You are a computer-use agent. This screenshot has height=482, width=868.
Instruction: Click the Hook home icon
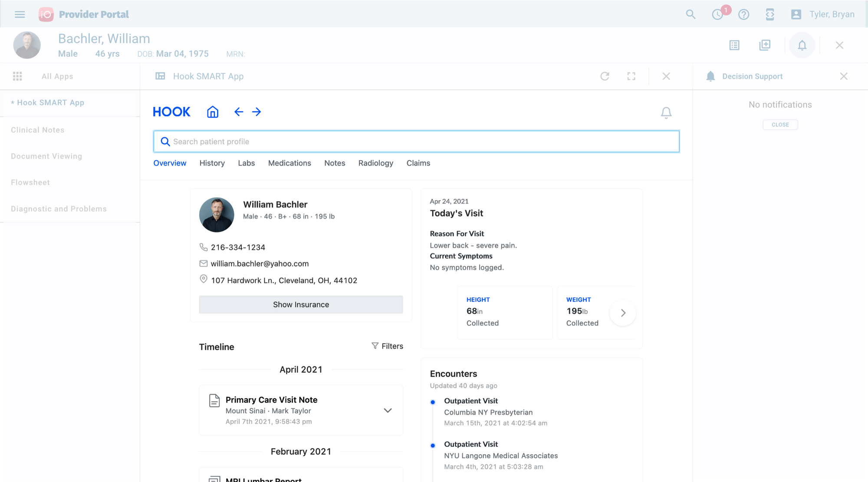[212, 112]
